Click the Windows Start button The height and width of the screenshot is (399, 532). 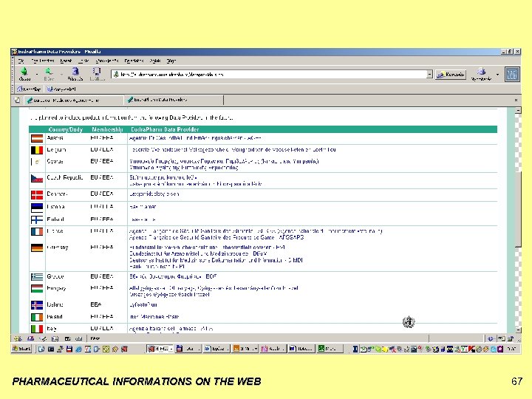[x=21, y=349]
